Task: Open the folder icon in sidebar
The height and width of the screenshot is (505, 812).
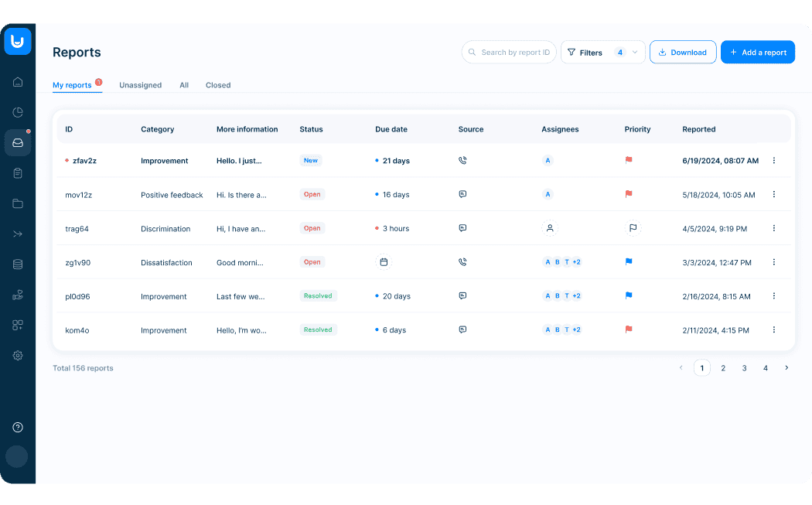Action: [18, 203]
